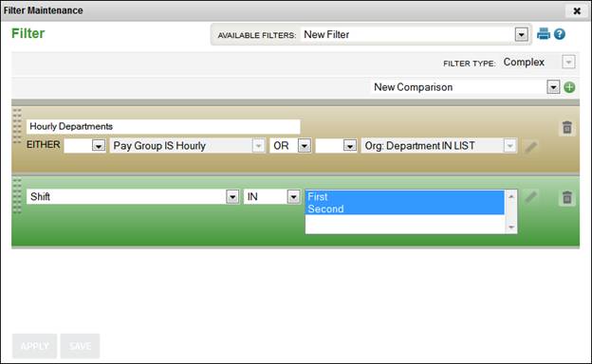592x364 pixels.
Task: Expand the Shift field dropdown
Action: click(x=232, y=196)
